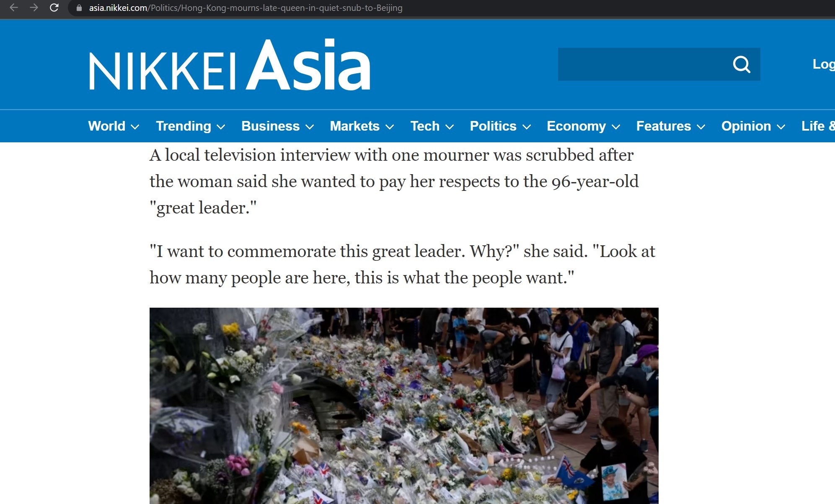The image size is (835, 504).
Task: Open the Markets dropdown chevron
Action: click(390, 127)
